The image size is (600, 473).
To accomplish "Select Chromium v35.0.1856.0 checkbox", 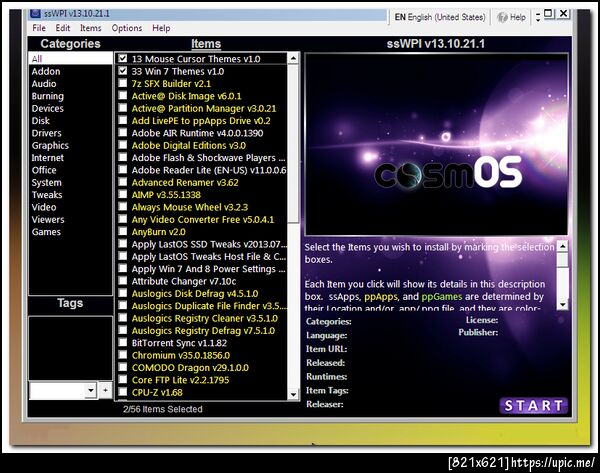I will tap(122, 355).
